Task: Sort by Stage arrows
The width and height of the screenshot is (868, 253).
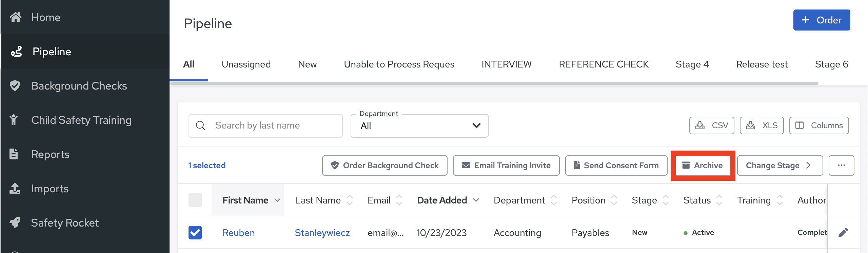Action: point(666,200)
